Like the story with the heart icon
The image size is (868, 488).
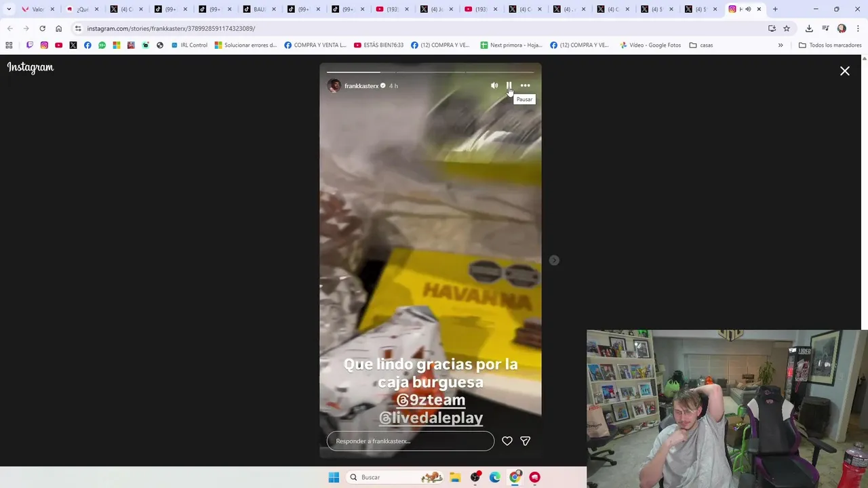coord(507,441)
